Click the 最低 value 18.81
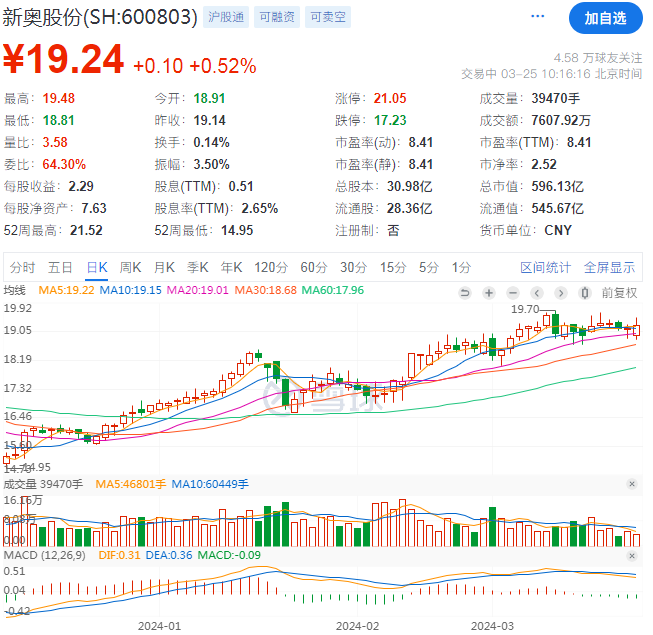 click(x=59, y=120)
